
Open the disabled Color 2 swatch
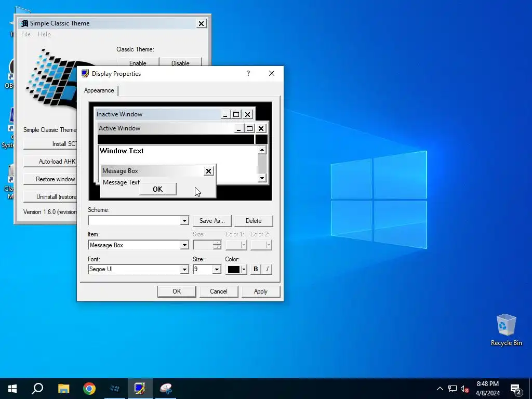pyautogui.click(x=261, y=245)
